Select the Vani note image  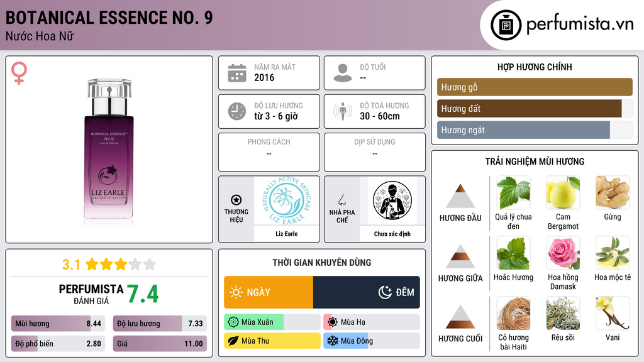coord(613,313)
